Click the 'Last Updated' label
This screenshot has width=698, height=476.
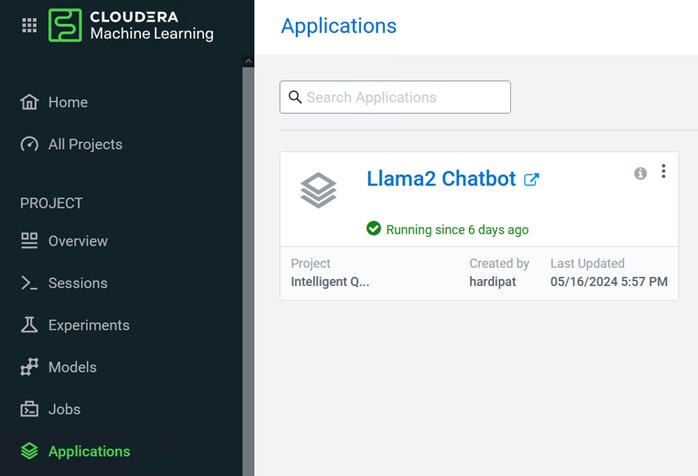tap(587, 263)
